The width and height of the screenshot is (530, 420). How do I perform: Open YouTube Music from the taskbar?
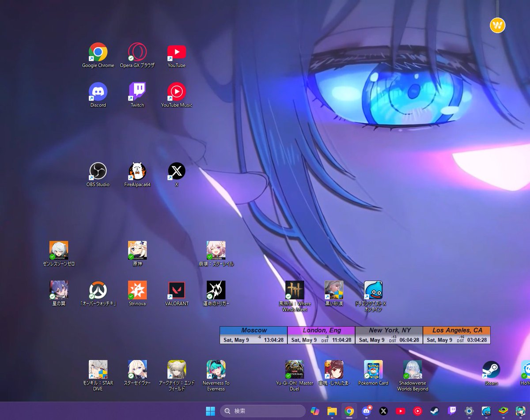point(418,411)
